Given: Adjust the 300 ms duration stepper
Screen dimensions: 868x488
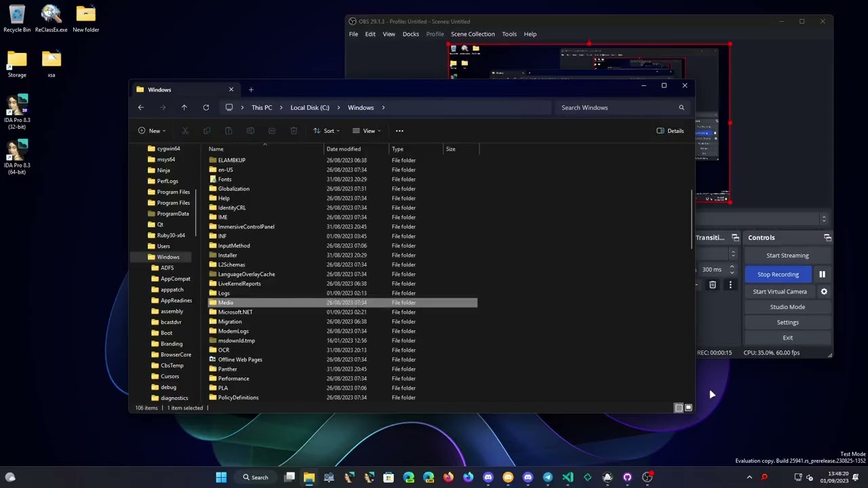Looking at the screenshot, I should pyautogui.click(x=732, y=269).
